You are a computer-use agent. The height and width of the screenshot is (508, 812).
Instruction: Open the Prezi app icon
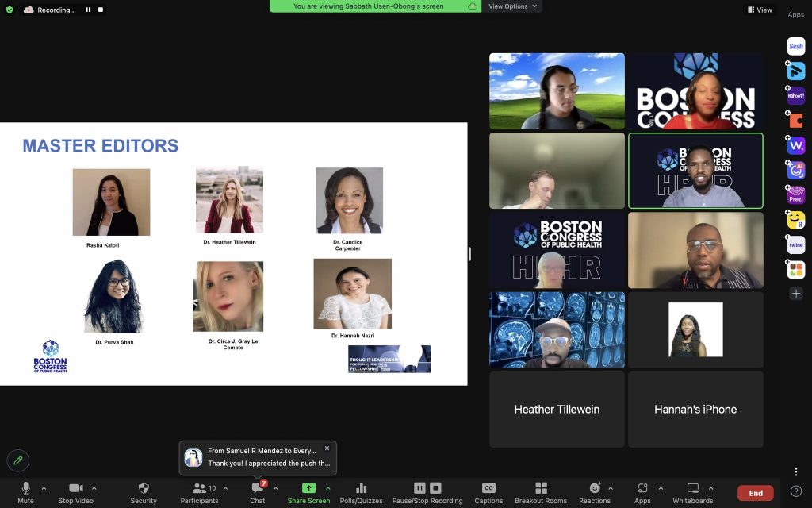click(x=795, y=194)
